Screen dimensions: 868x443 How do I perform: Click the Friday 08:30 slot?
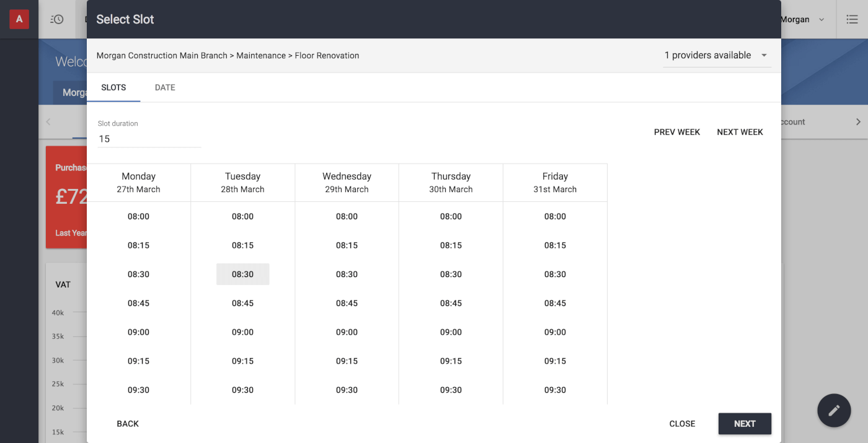(x=556, y=274)
